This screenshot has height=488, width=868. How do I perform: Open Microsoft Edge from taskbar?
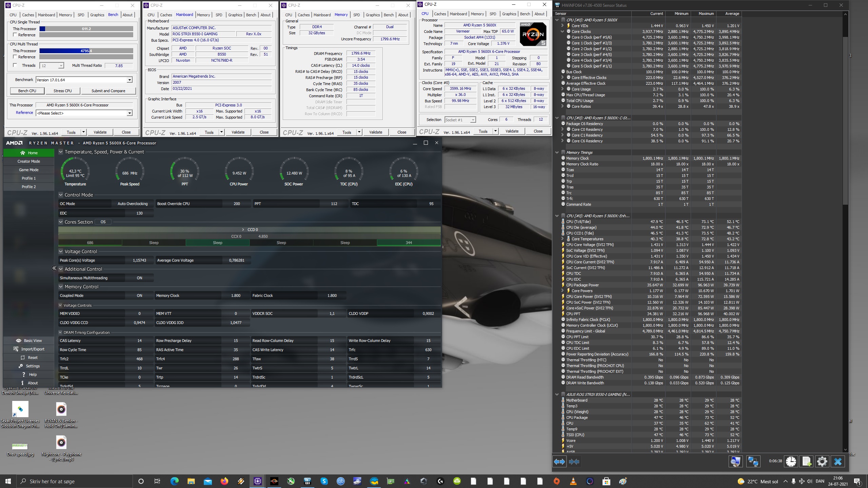pos(174,481)
